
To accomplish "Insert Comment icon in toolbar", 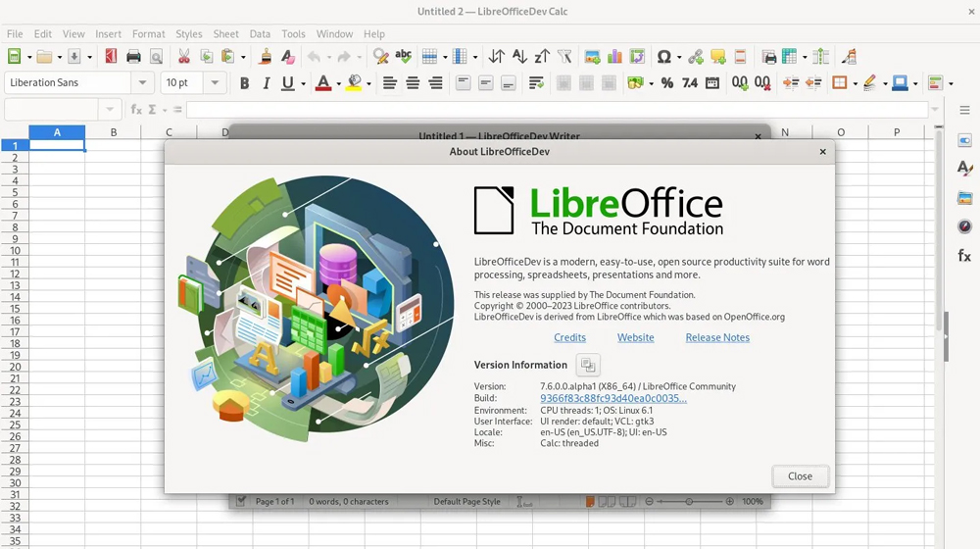I will 718,57.
